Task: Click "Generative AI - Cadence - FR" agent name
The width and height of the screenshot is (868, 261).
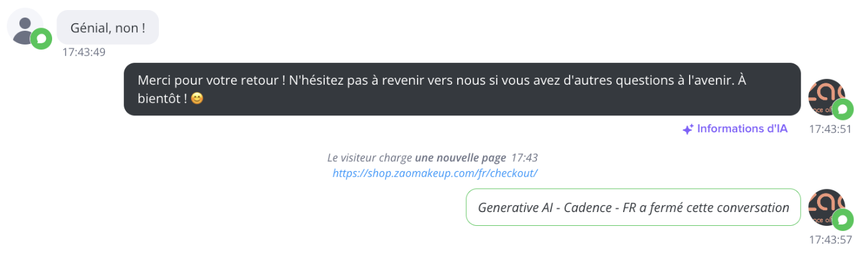Action: (x=556, y=208)
